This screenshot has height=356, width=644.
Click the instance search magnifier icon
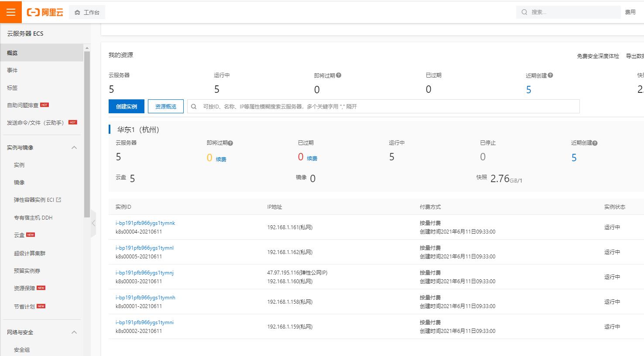click(194, 106)
